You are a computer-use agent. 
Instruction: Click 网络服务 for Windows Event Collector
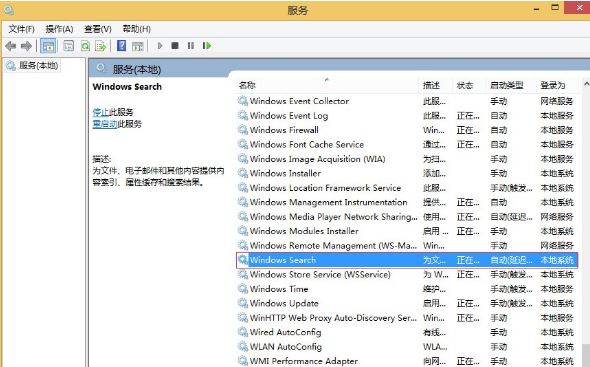tap(557, 101)
